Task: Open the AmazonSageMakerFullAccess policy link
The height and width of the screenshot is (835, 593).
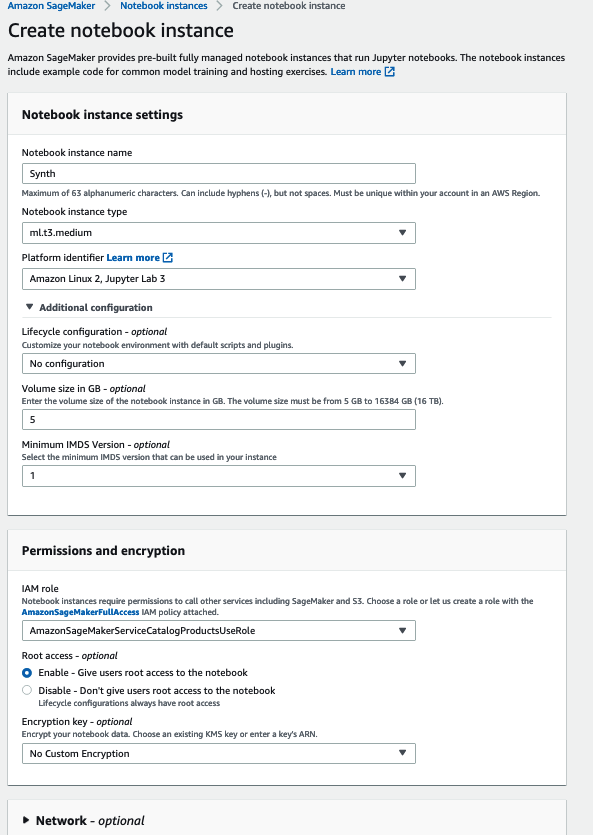Action: pyautogui.click(x=80, y=612)
